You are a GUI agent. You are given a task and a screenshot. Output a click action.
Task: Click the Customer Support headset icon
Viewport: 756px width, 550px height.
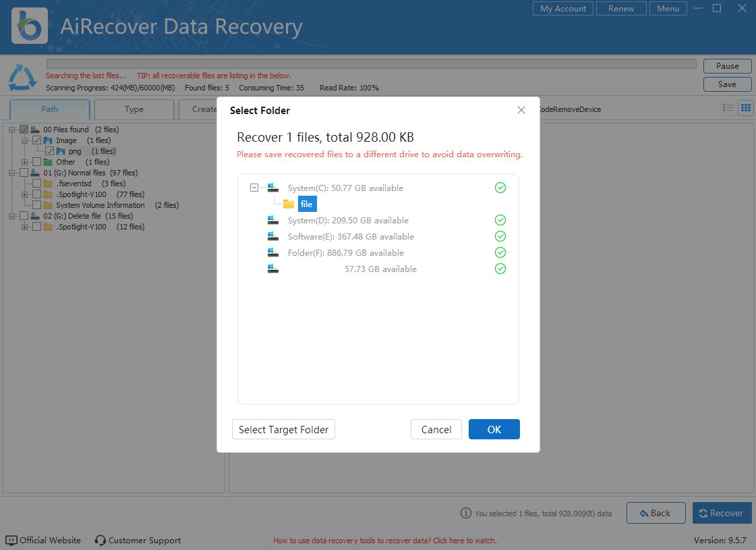(100, 541)
